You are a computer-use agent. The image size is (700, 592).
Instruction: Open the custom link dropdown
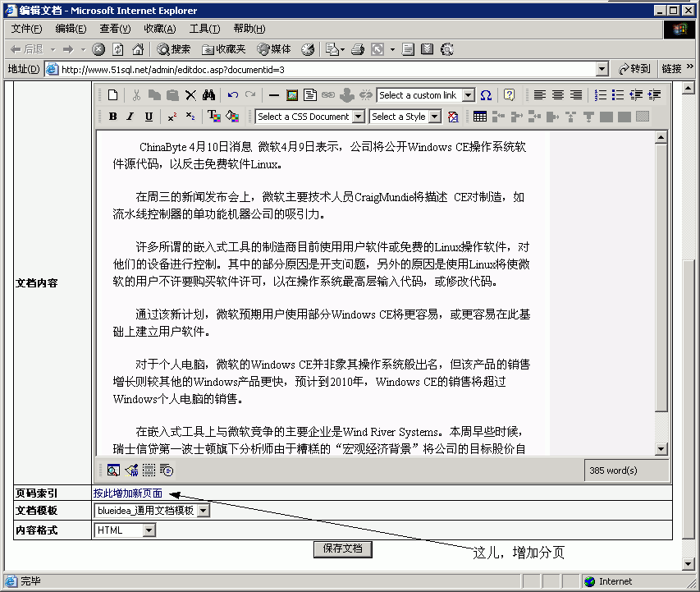click(x=468, y=95)
